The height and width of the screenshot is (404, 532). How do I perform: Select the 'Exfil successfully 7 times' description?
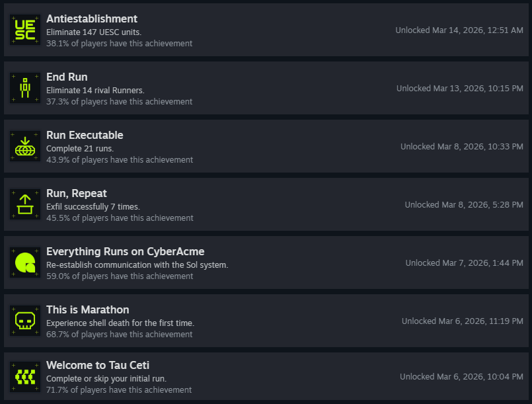pyautogui.click(x=93, y=207)
